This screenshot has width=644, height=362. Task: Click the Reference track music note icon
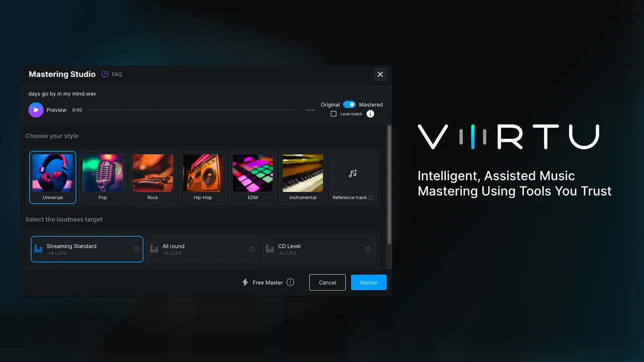pyautogui.click(x=353, y=173)
